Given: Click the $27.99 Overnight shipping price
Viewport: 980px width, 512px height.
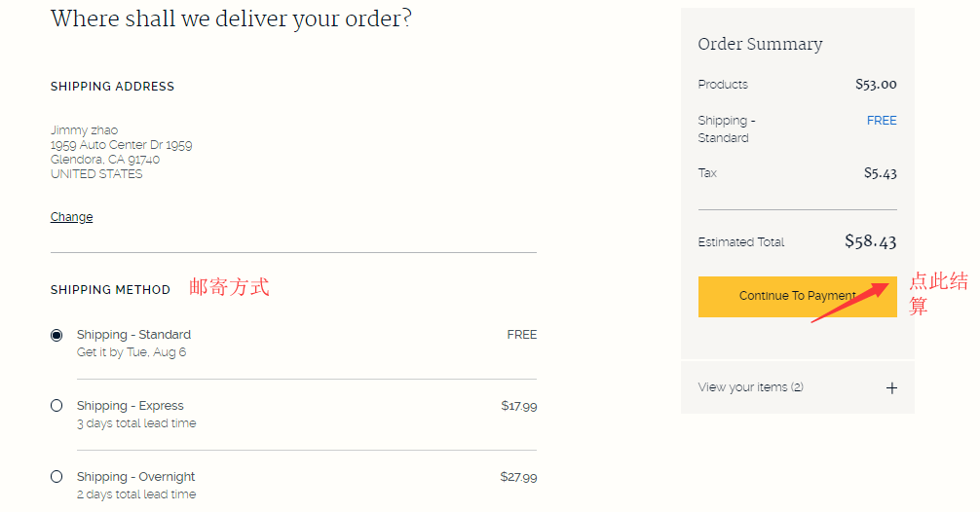Looking at the screenshot, I should [x=518, y=477].
